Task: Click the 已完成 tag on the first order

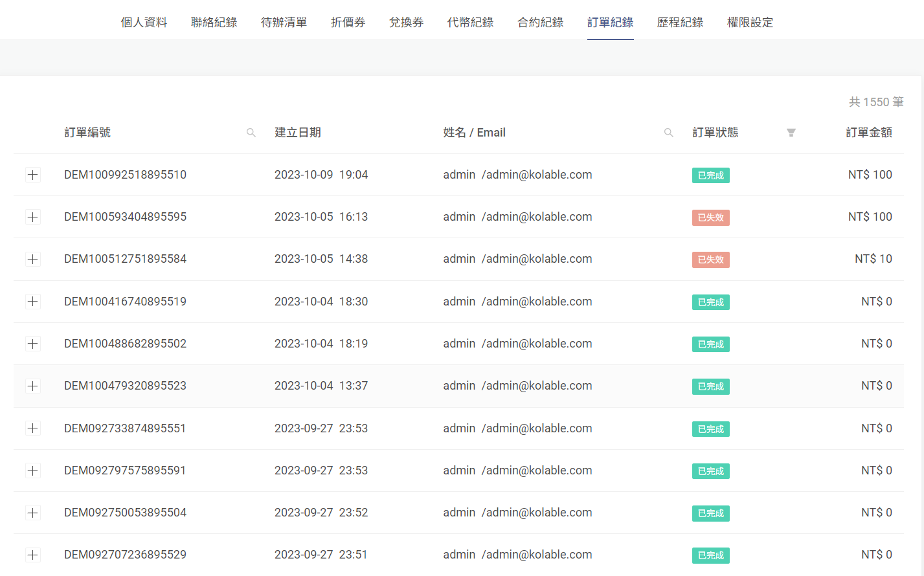Action: (x=710, y=175)
